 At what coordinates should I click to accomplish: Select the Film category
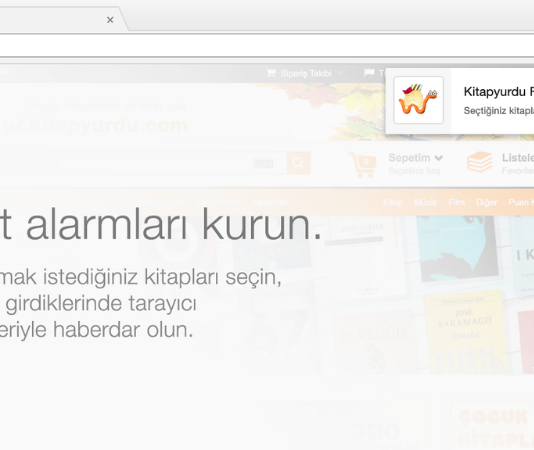(456, 203)
